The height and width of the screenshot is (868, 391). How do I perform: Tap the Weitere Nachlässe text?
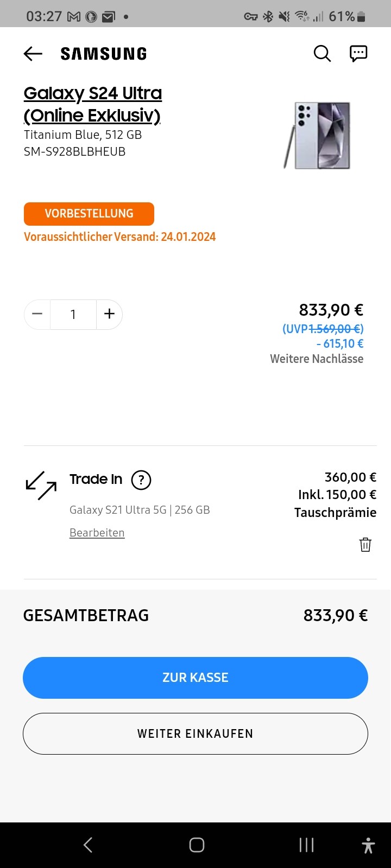[317, 359]
